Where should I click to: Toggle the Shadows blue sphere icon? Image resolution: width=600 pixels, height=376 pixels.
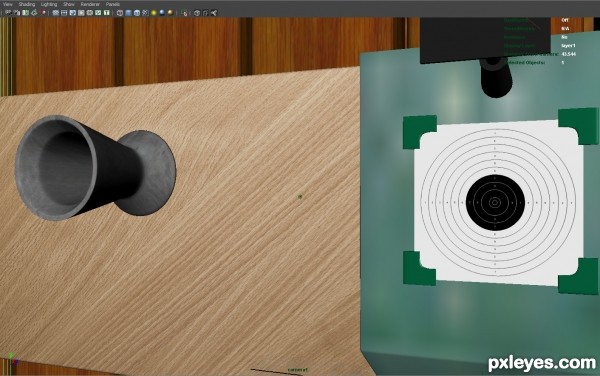(x=162, y=13)
